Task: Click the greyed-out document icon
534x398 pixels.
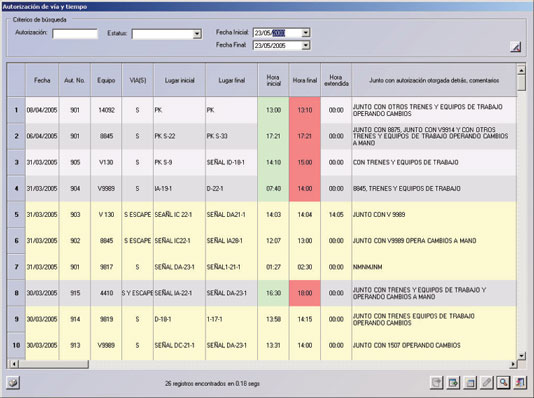Action: [x=437, y=383]
